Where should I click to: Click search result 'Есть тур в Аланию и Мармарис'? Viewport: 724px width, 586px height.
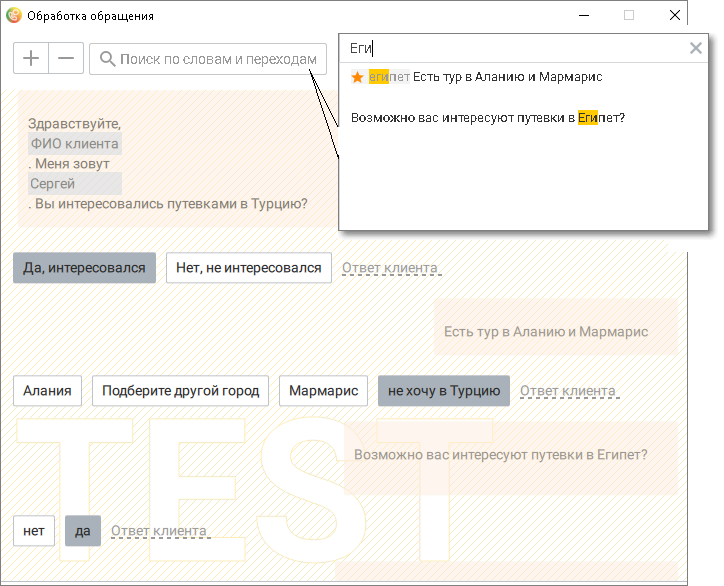507,77
